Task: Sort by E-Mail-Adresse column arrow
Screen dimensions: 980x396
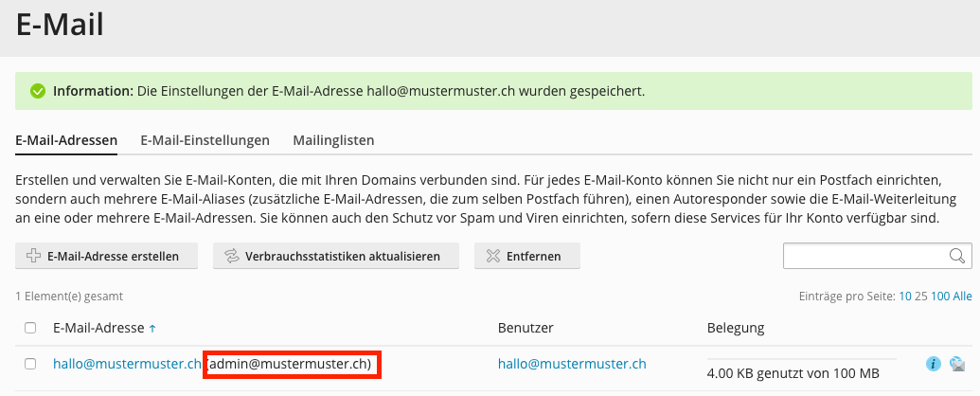Action: pyautogui.click(x=152, y=329)
